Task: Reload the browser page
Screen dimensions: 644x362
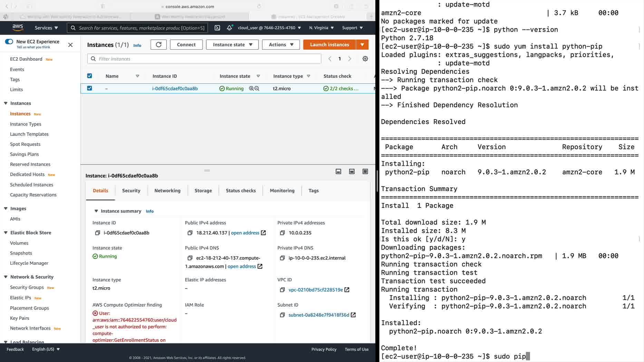Action: tap(259, 7)
